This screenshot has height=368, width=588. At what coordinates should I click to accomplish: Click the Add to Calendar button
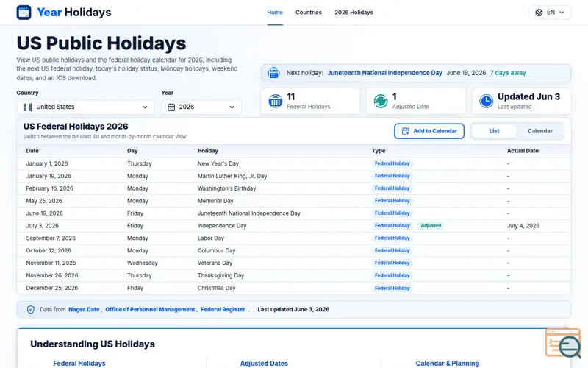[429, 131]
